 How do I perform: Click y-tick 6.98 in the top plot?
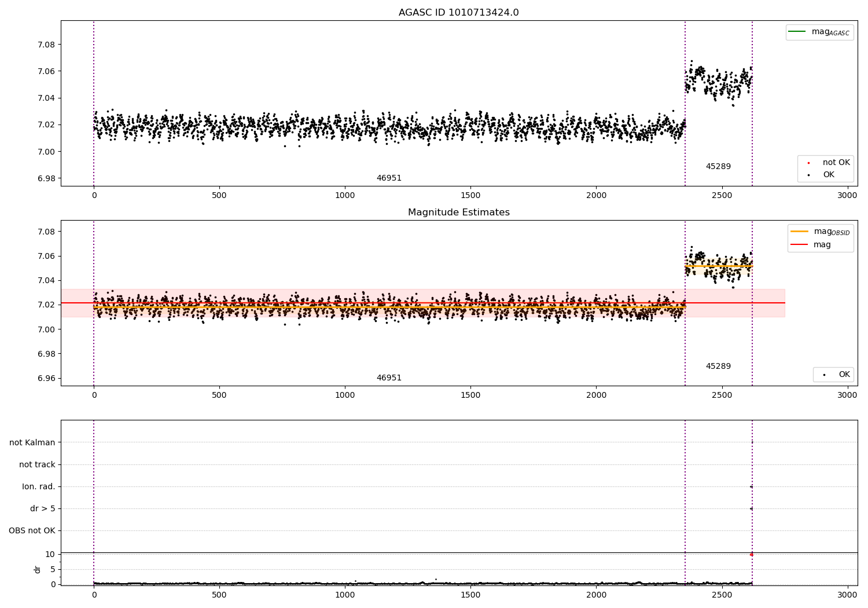[x=46, y=178]
